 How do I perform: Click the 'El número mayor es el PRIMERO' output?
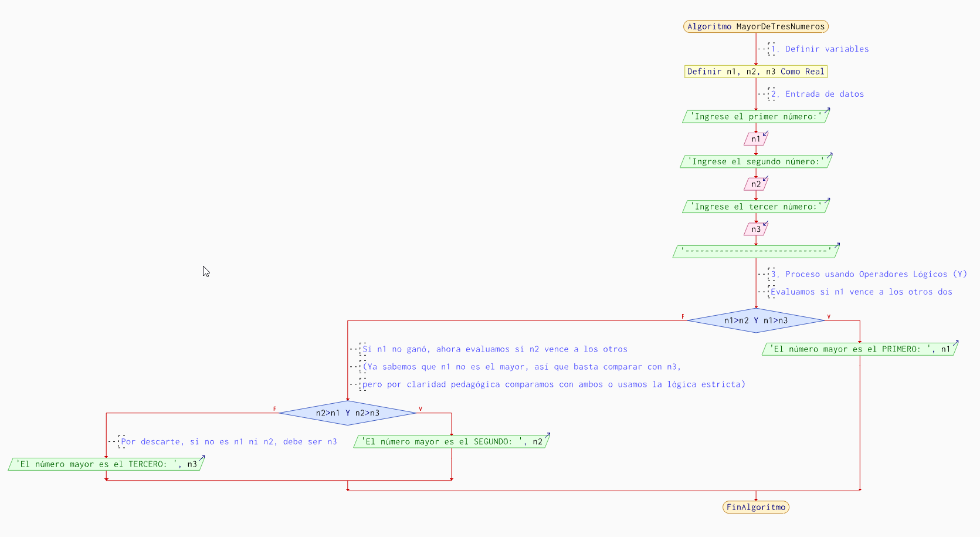pos(859,349)
